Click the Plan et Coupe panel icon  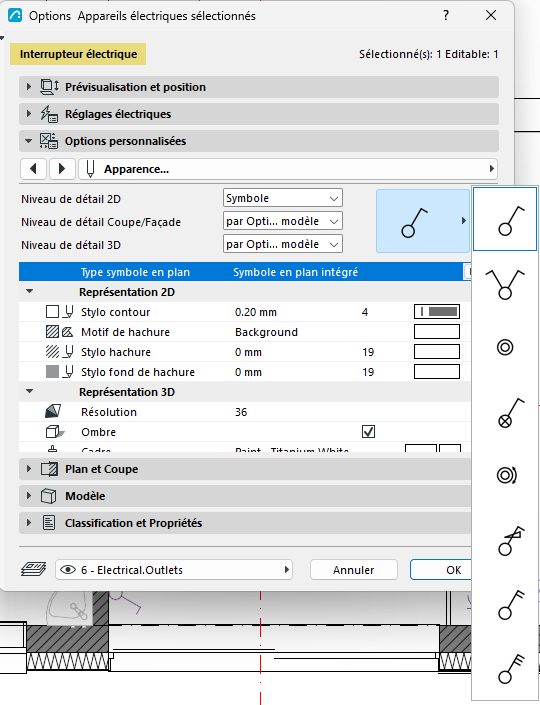tap(49, 469)
